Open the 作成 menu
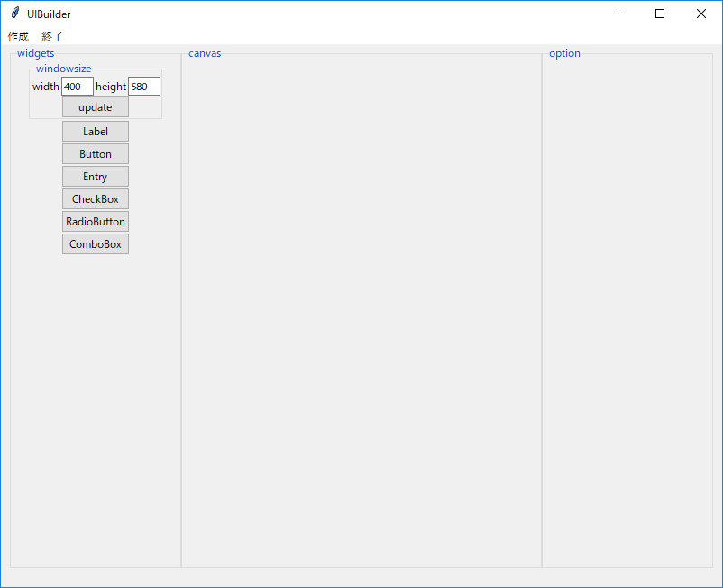The height and width of the screenshot is (588, 723). pyautogui.click(x=18, y=36)
